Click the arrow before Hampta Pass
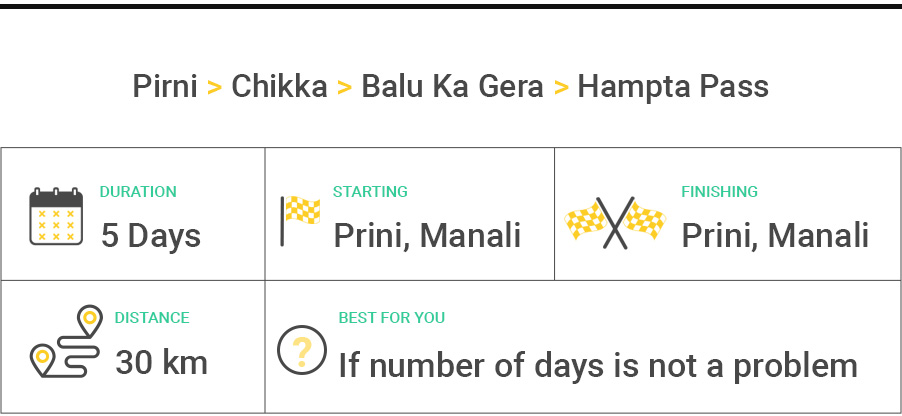This screenshot has height=416, width=902. point(560,87)
